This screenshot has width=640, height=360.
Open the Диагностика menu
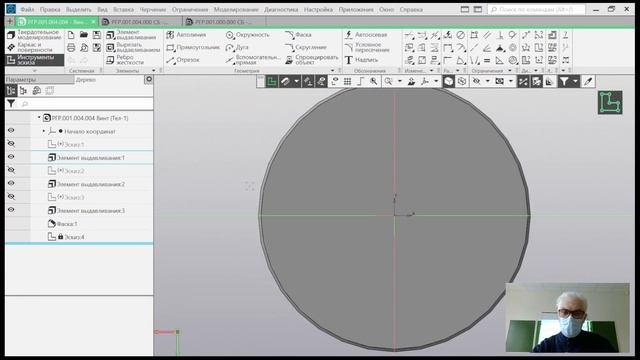pyautogui.click(x=281, y=9)
